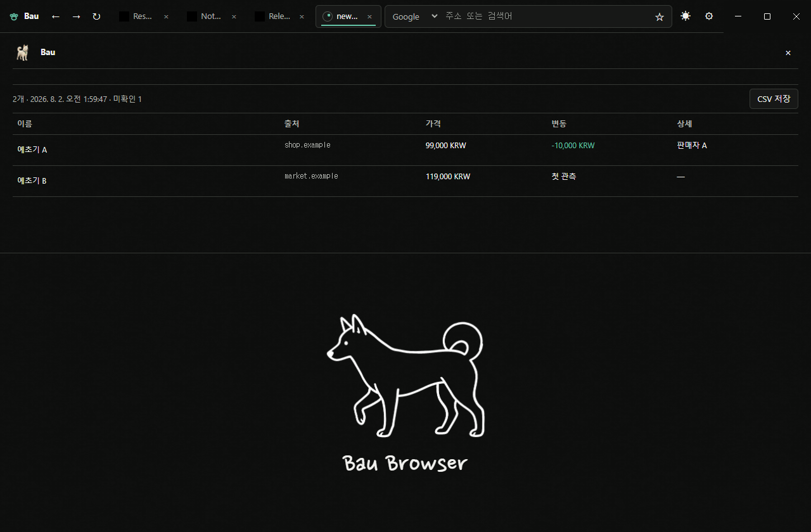Click the 출처 column header
Viewport: 811px width, 532px height.
(291, 124)
